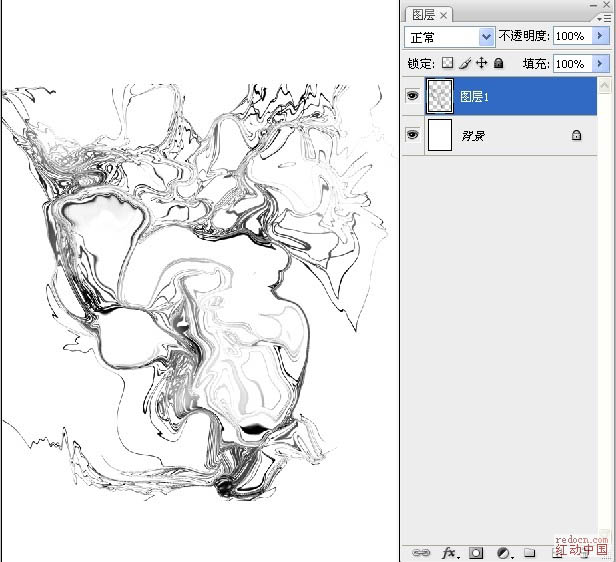Expand the 不透明度 opacity slider arrow
616x562 pixels.
point(599,36)
